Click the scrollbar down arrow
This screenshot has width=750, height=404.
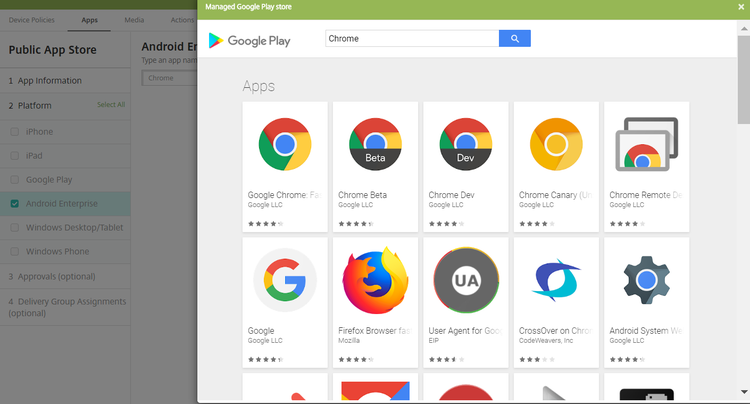(x=744, y=392)
